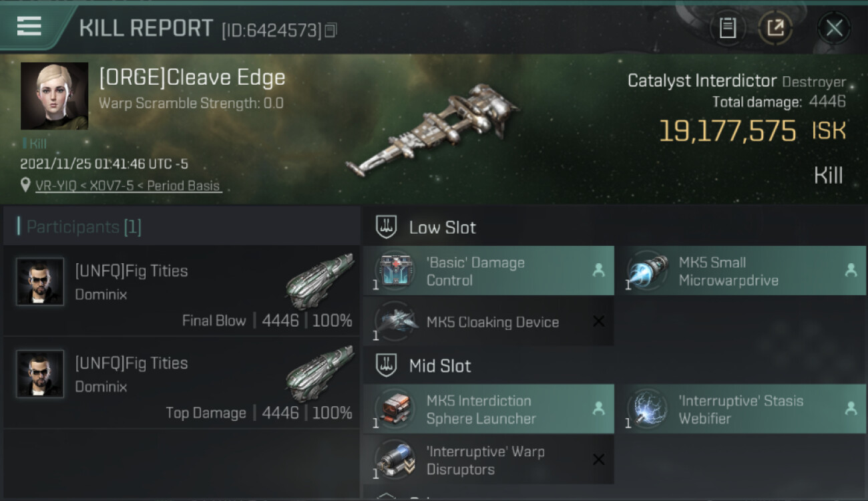Tap the share kill report icon
This screenshot has width=868, height=501.
click(x=775, y=28)
